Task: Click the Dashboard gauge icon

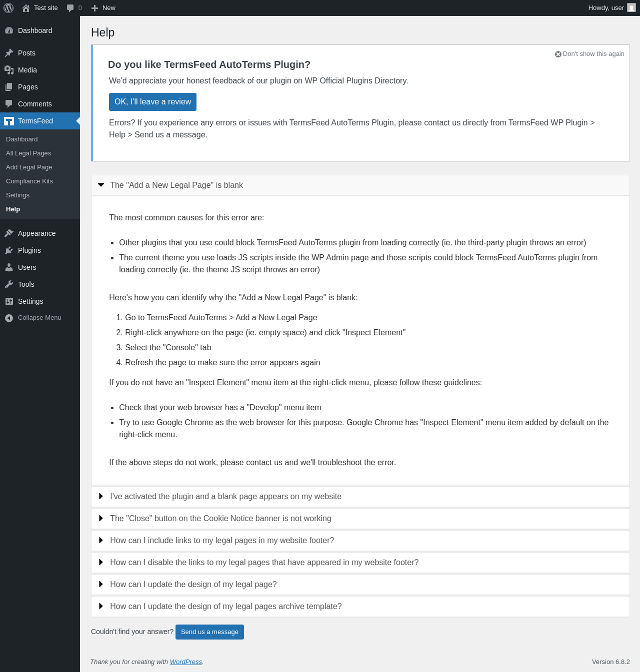Action: 9,30
